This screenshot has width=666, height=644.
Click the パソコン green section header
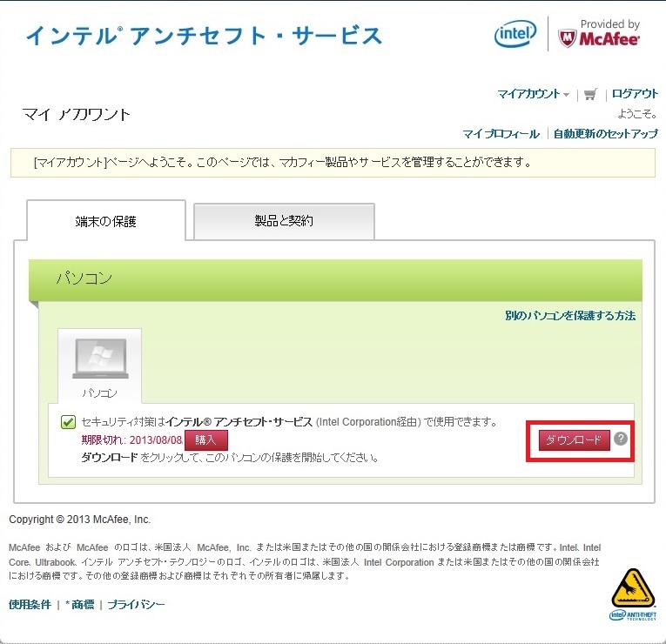pyautogui.click(x=335, y=280)
